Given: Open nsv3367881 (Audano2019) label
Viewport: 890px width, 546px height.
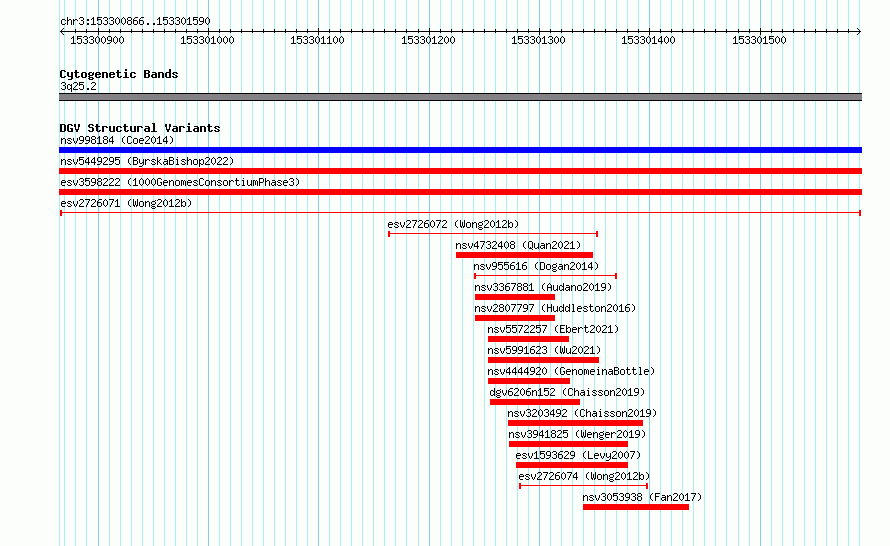Looking at the screenshot, I should point(543,287).
